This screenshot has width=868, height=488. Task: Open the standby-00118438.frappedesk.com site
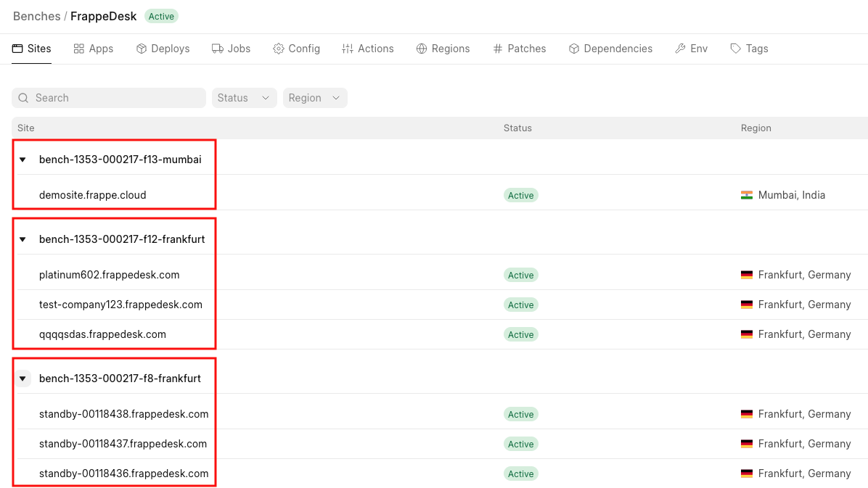tap(123, 414)
